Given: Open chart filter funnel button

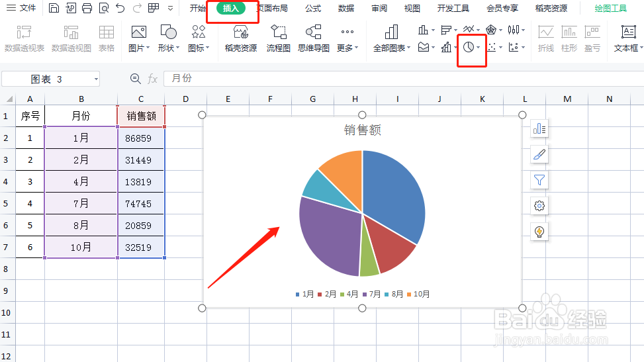Looking at the screenshot, I should coord(539,181).
